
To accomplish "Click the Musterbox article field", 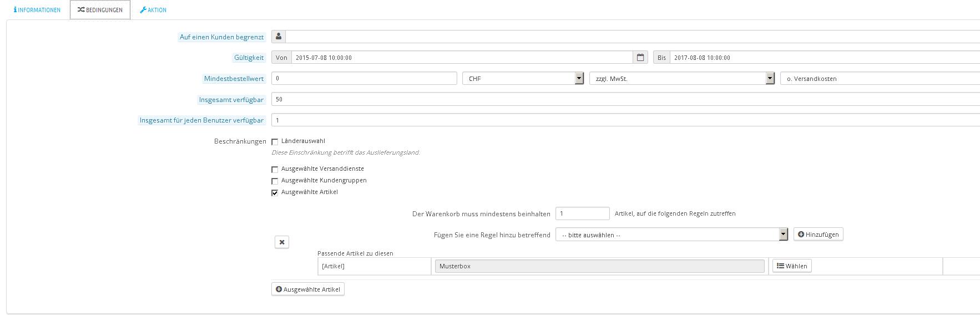I will click(x=600, y=266).
